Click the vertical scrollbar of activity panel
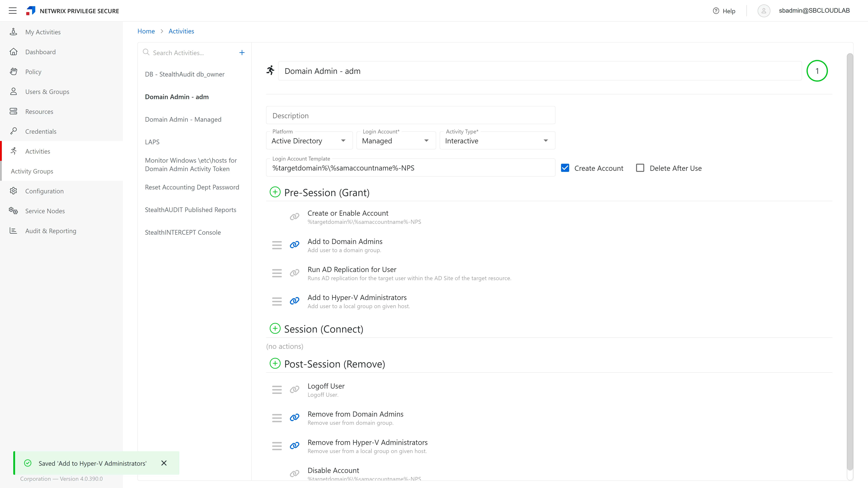This screenshot has height=488, width=868. click(x=850, y=261)
